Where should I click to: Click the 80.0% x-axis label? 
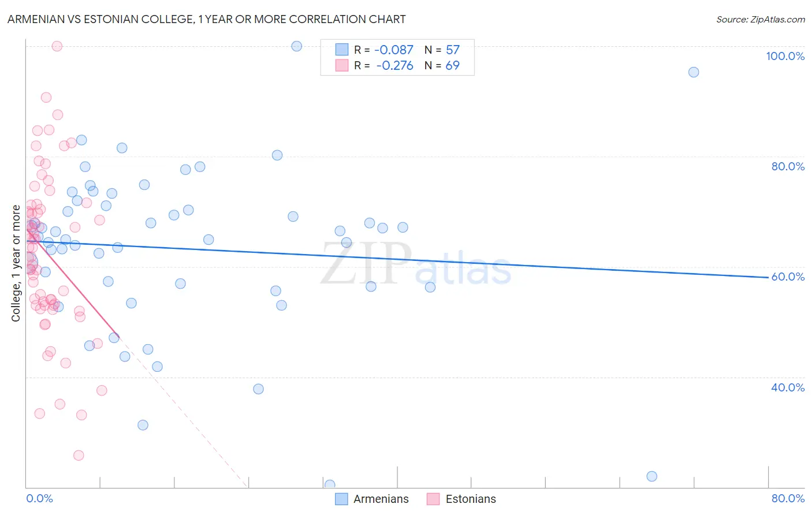tap(788, 498)
